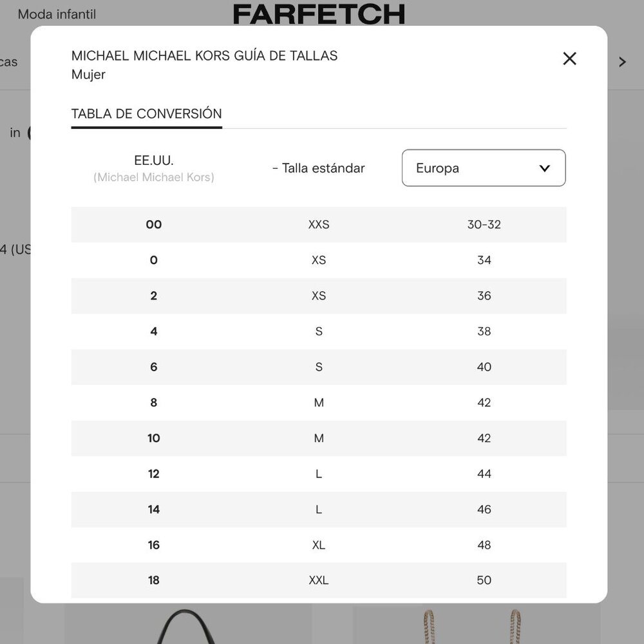Click the size 4 row
Viewport: 644px width, 644px height.
[319, 332]
